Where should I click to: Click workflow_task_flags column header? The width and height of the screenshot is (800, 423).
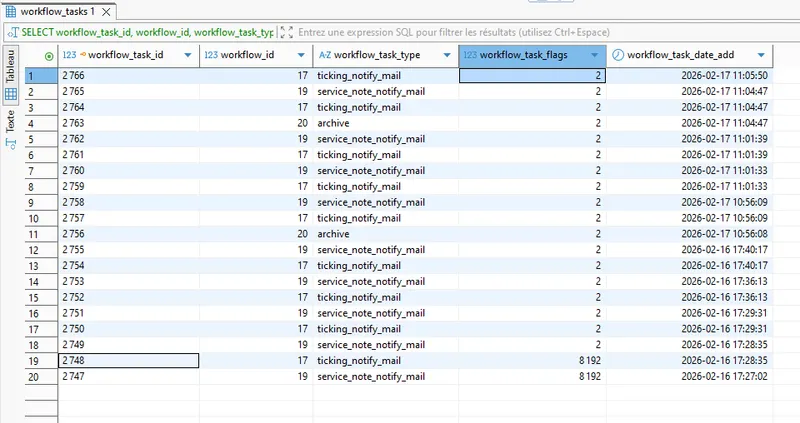point(533,55)
